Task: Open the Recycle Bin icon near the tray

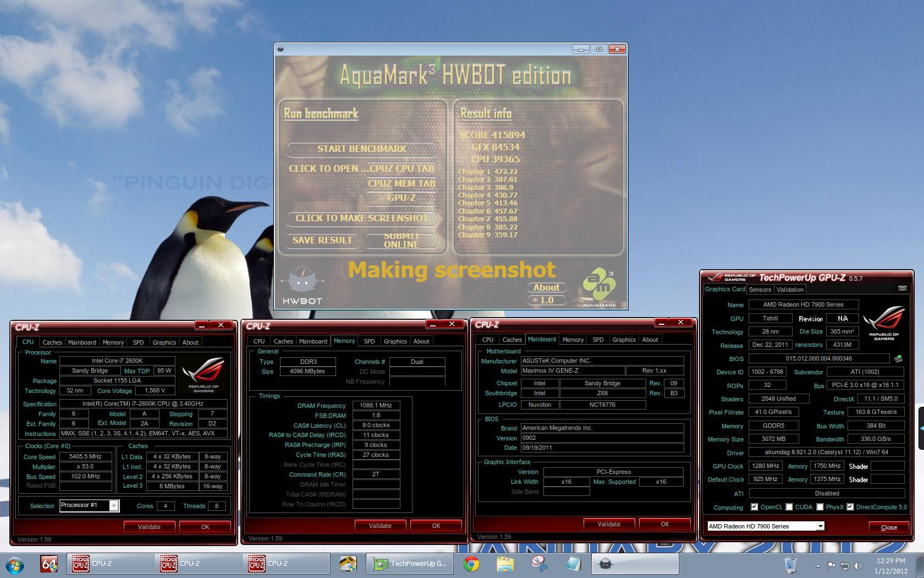Action: click(790, 565)
